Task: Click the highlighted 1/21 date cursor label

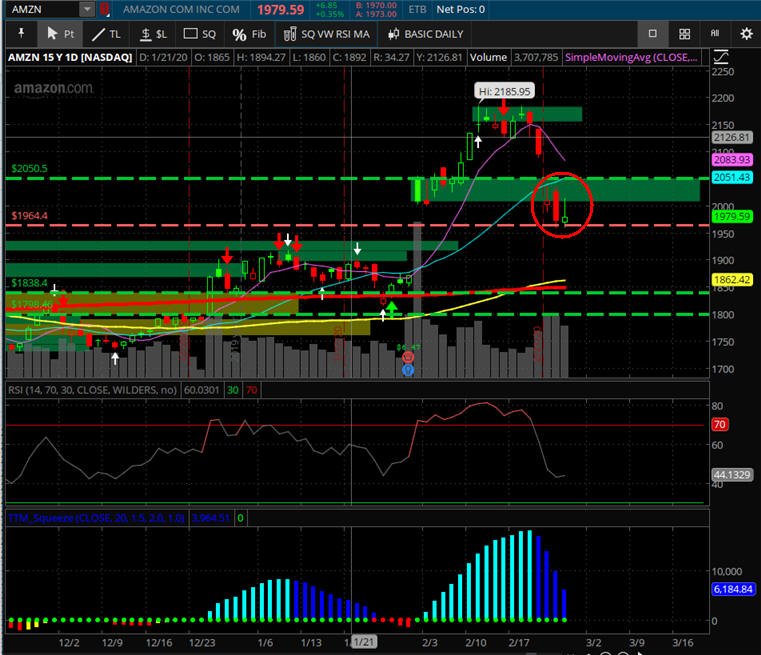Action: [x=364, y=642]
